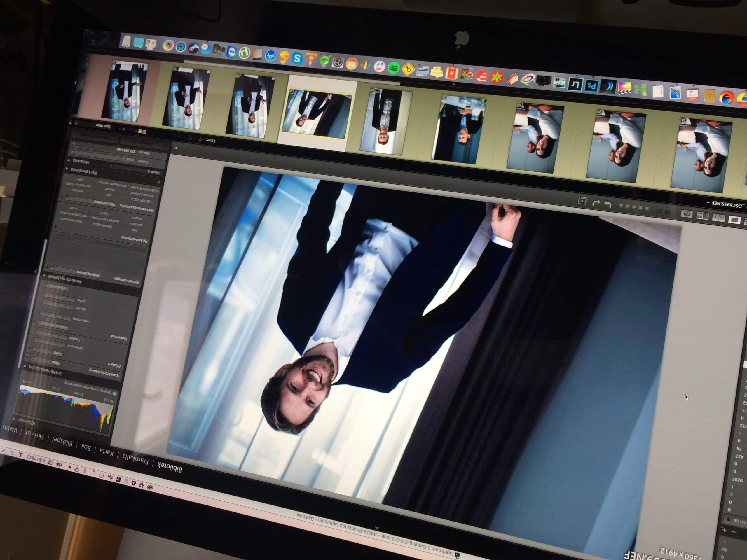
Task: Select the highlighted filmstrip thumbnail
Action: 317,114
